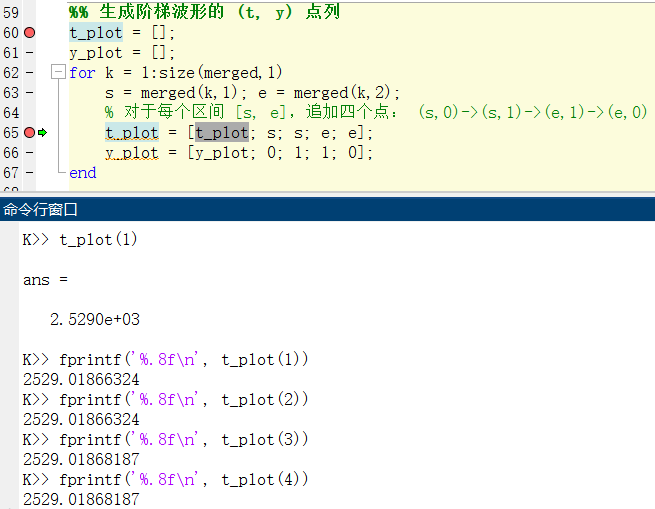Set a breakpoint on line 67
655x509 pixels.
point(30,173)
